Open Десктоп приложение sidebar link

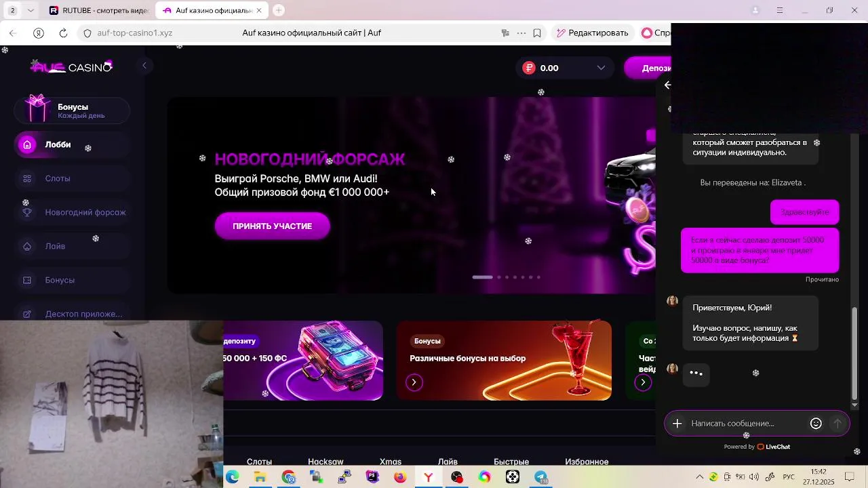(x=72, y=312)
